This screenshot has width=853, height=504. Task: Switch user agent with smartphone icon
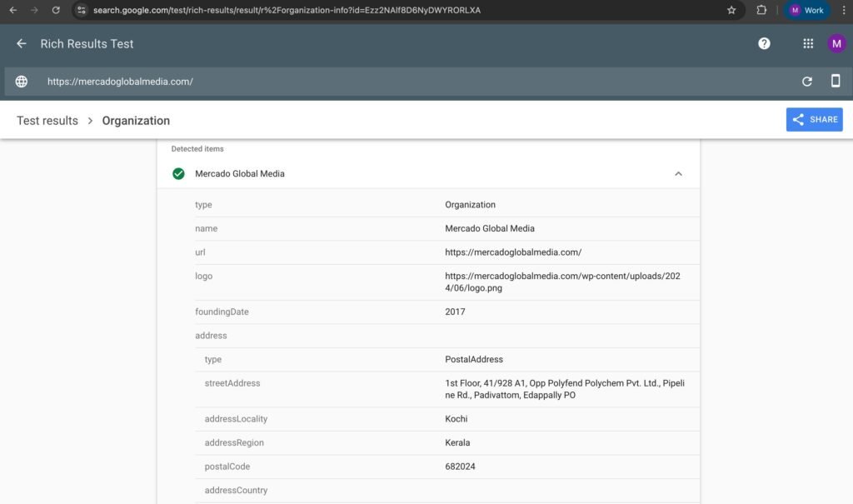coord(836,81)
